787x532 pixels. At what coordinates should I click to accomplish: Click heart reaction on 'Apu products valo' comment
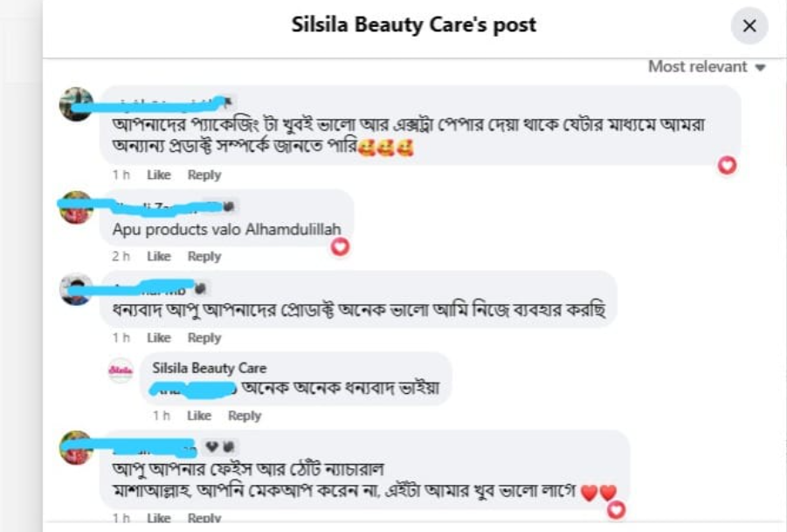click(x=340, y=247)
